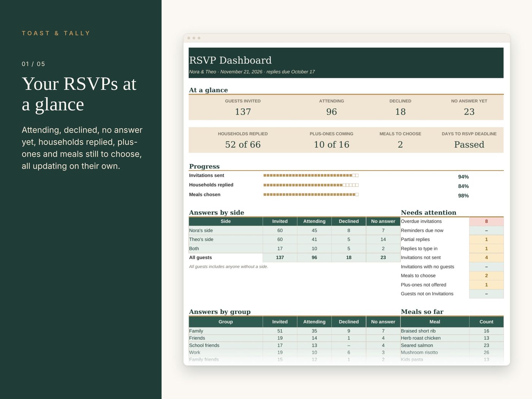Viewport: 532px width, 399px height.
Task: Click the 84% households replied percentage
Action: pos(463,186)
